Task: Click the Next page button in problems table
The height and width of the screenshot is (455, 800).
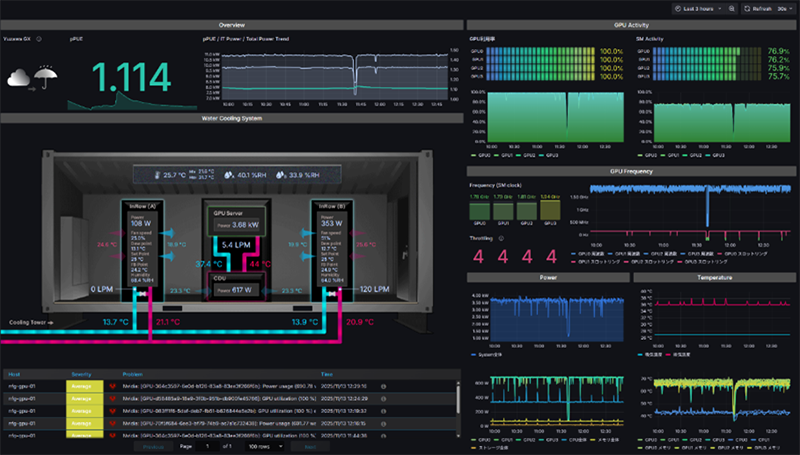Action: click(x=309, y=446)
